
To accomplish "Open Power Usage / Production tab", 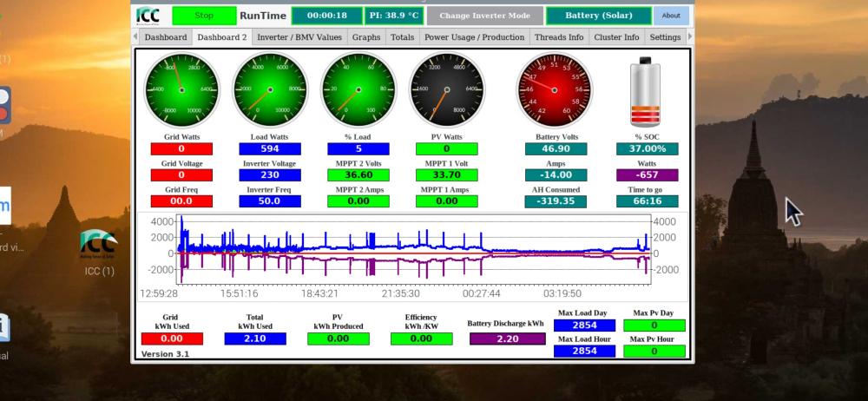I will (475, 37).
